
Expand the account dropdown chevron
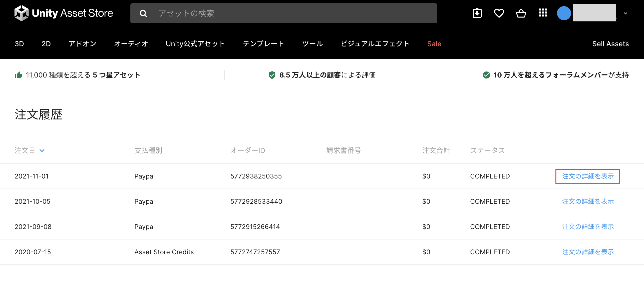625,13
